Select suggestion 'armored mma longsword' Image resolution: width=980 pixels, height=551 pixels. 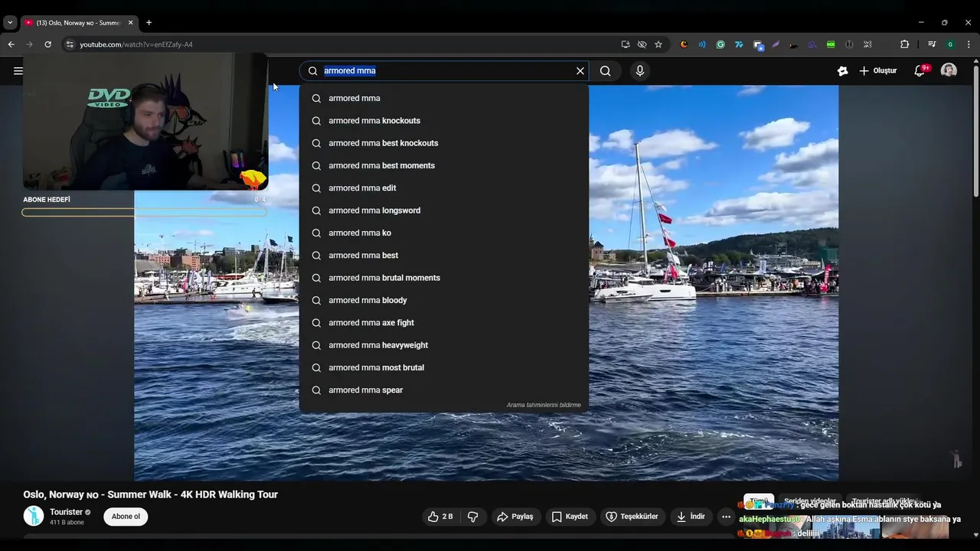coord(444,210)
